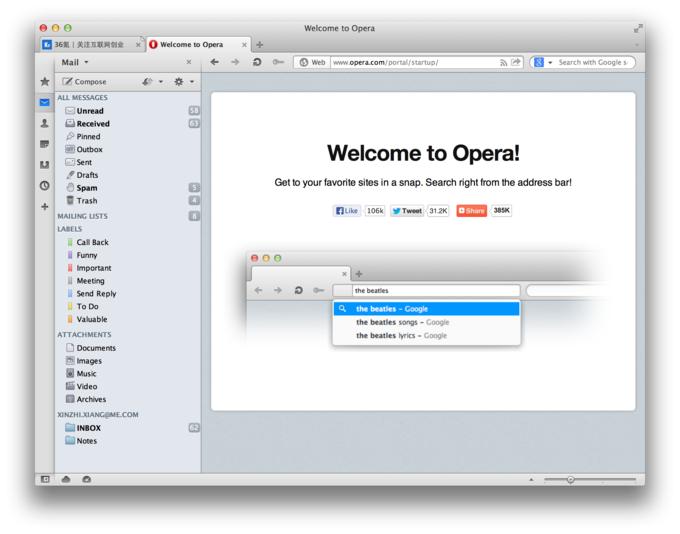Open the Outbox view
The height and width of the screenshot is (534, 680).
(128, 149)
